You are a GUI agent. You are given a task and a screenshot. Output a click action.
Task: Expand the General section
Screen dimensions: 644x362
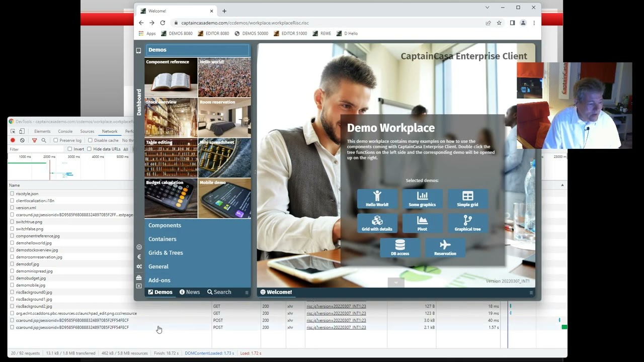pyautogui.click(x=198, y=266)
